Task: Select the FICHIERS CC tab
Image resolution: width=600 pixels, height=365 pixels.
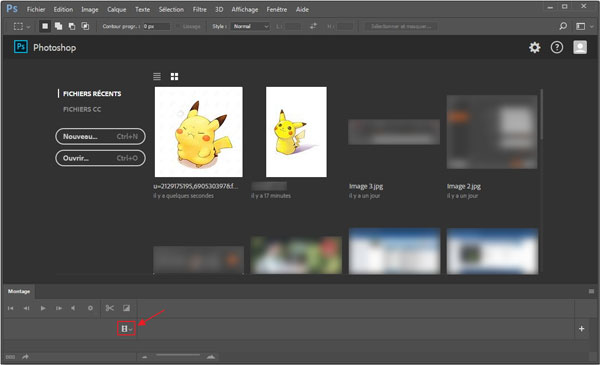Action: pos(82,109)
